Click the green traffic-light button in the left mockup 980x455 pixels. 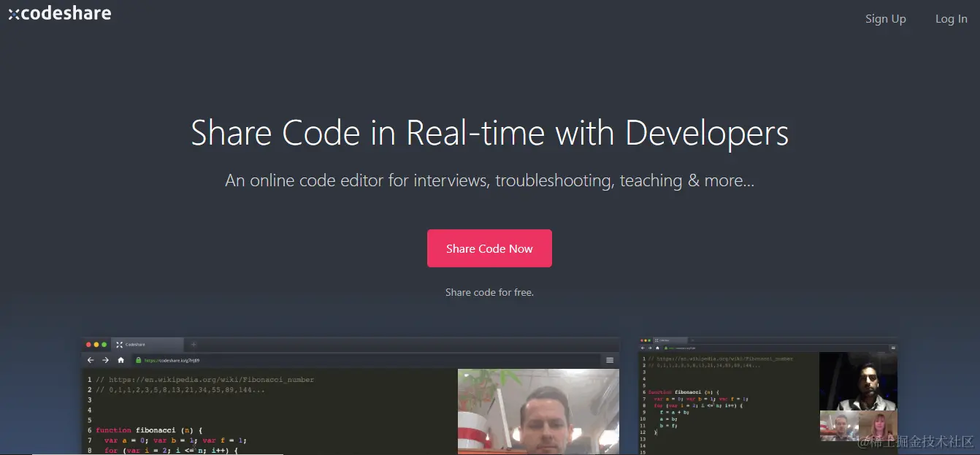104,344
